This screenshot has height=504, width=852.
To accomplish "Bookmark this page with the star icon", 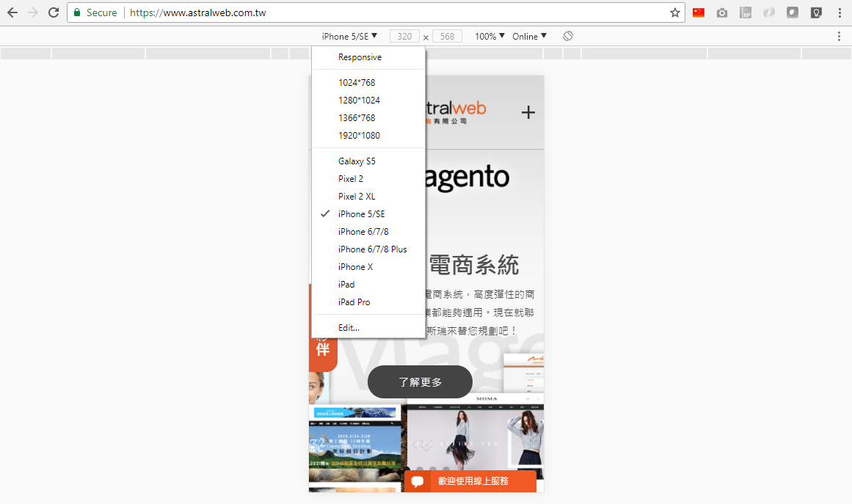I will [x=674, y=12].
